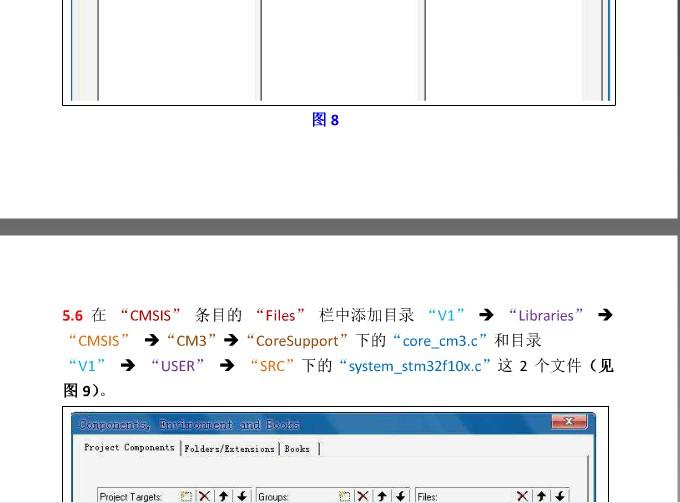Image resolution: width=680 pixels, height=503 pixels.
Task: Select the Project Components tab
Action: point(129,447)
